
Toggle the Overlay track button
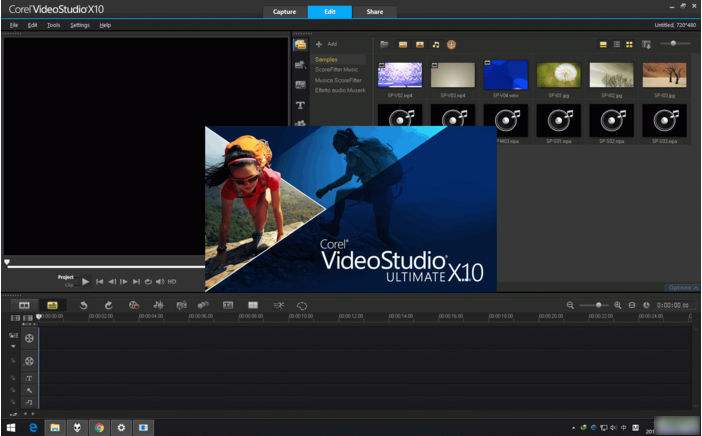pyautogui.click(x=29, y=361)
